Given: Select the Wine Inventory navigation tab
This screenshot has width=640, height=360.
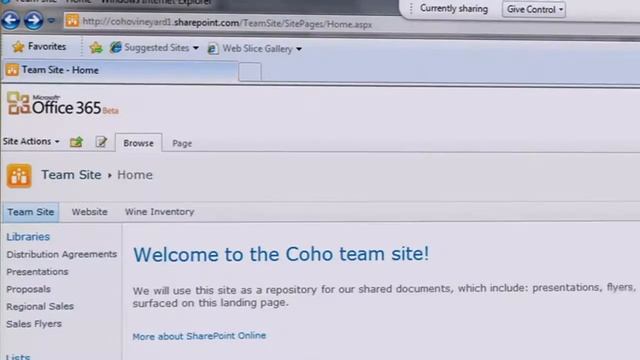Looking at the screenshot, I should 160,212.
